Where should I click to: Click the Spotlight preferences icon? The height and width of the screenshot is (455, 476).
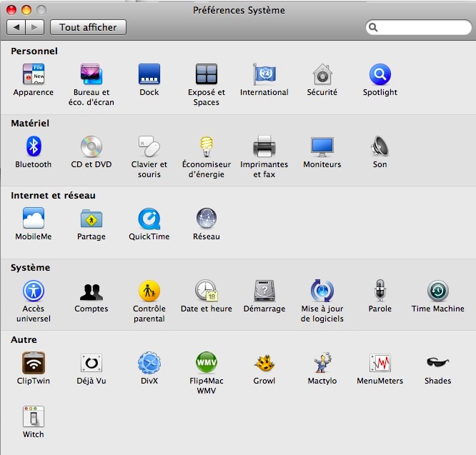point(380,75)
